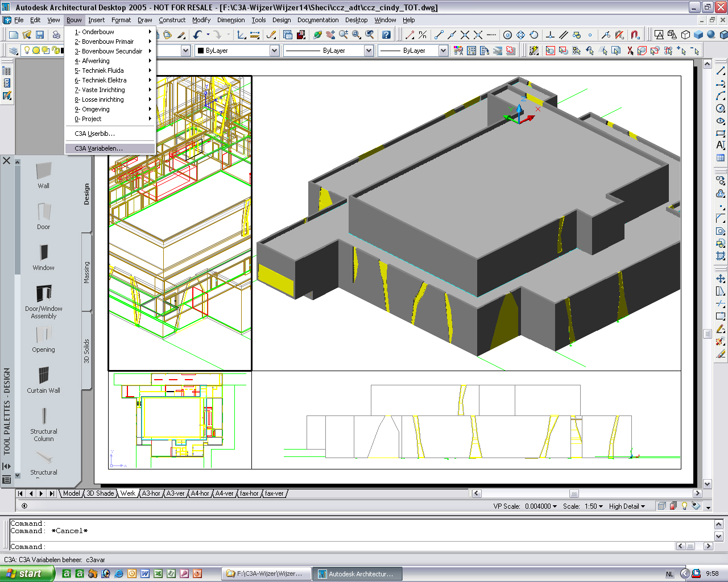Click the black color swatch in the Color box
728x582 pixels.
tap(200, 51)
